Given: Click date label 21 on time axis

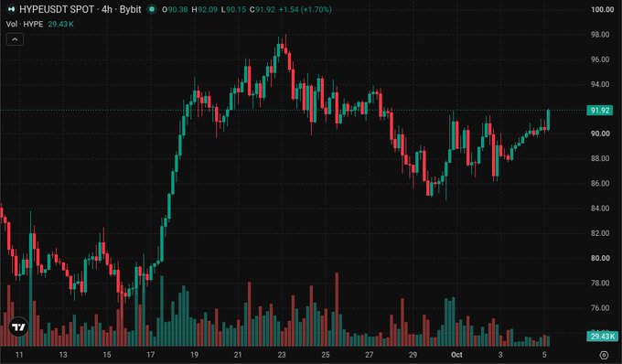Looking at the screenshot, I should [x=238, y=355].
